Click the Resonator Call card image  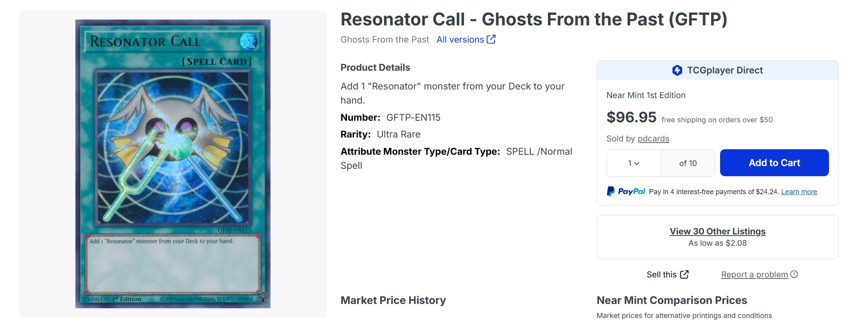click(x=173, y=164)
